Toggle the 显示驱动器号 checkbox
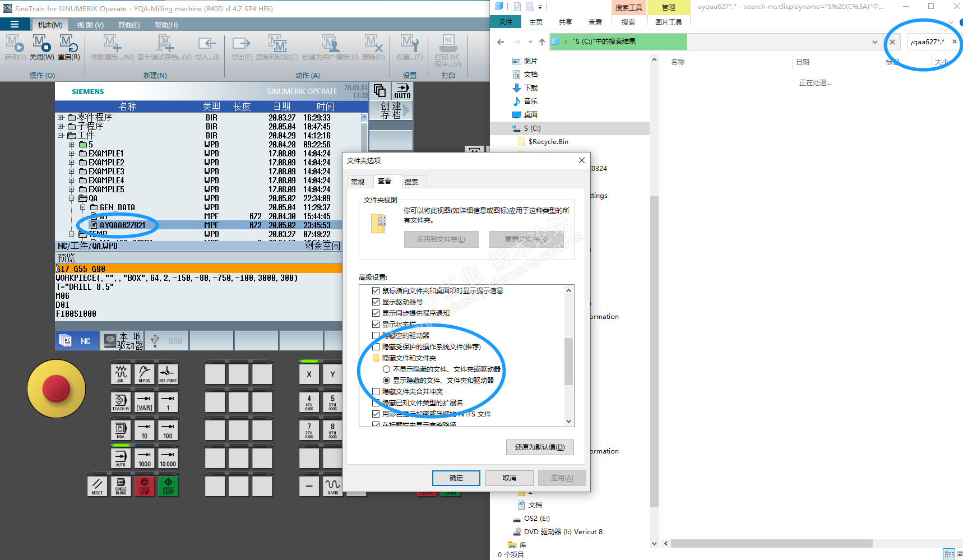The width and height of the screenshot is (963, 560). [x=376, y=302]
